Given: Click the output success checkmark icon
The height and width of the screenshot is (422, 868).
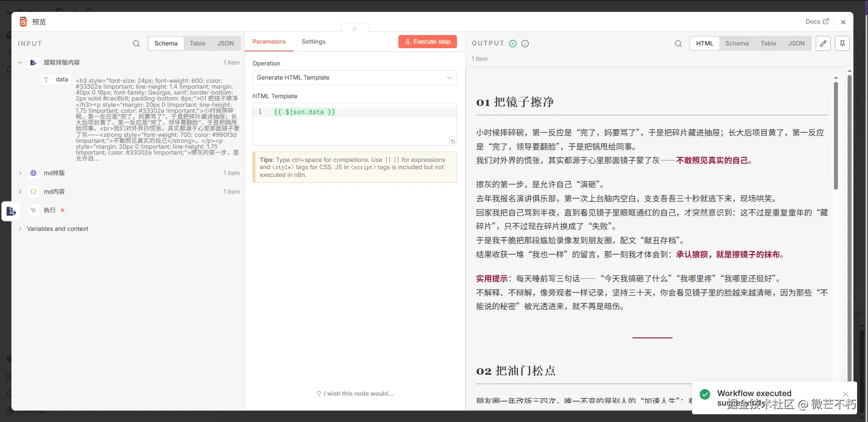Looking at the screenshot, I should click(513, 44).
